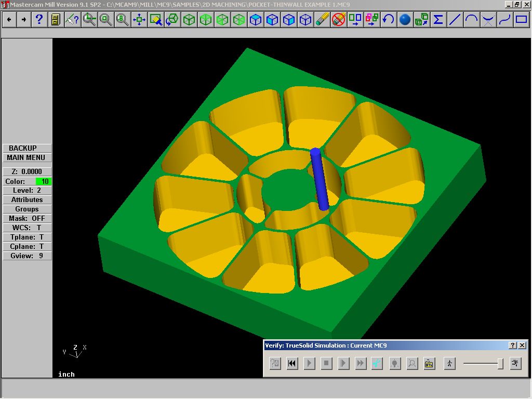Image resolution: width=532 pixels, height=399 pixels.
Task: Click the Stop button in Verify toolbar
Action: coord(326,364)
